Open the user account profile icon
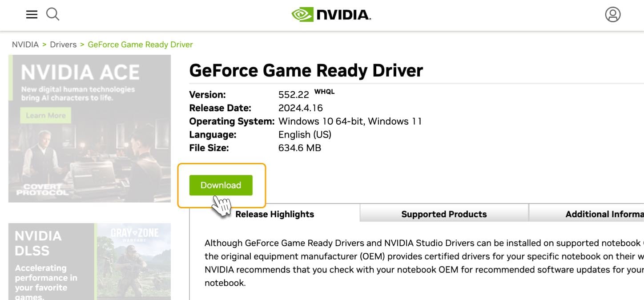This screenshot has height=300, width=644. pyautogui.click(x=612, y=15)
